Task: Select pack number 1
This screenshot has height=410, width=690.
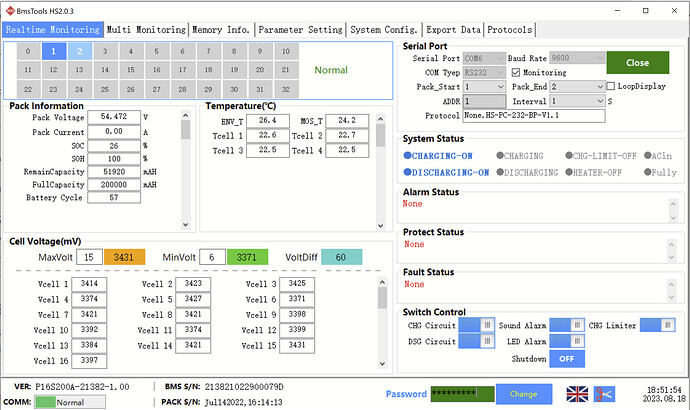Action: click(54, 51)
